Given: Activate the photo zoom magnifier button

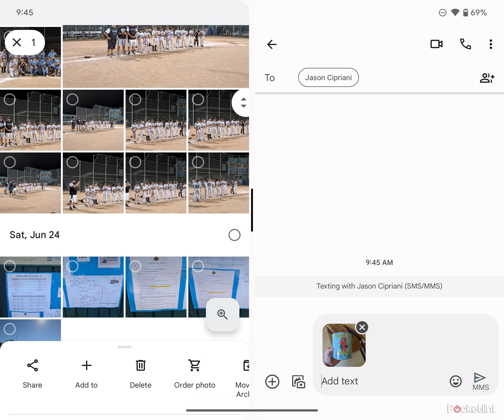Looking at the screenshot, I should tap(223, 314).
